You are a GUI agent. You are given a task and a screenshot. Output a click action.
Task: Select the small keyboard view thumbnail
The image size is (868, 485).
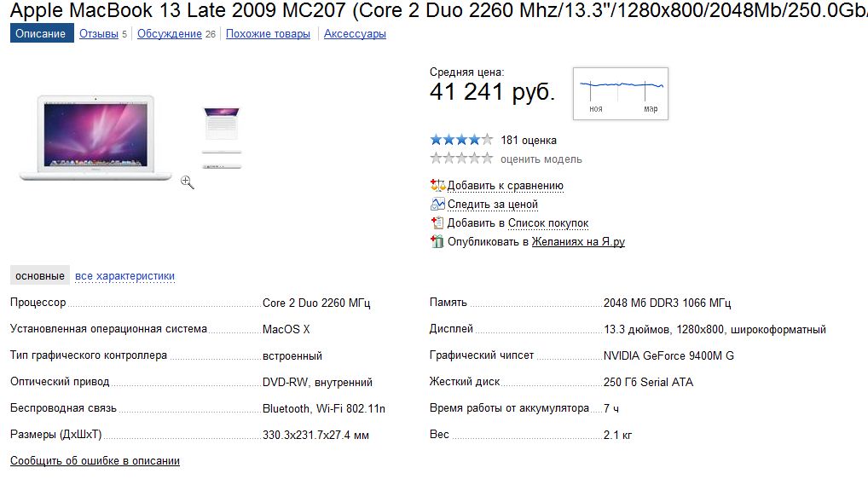coord(222,125)
